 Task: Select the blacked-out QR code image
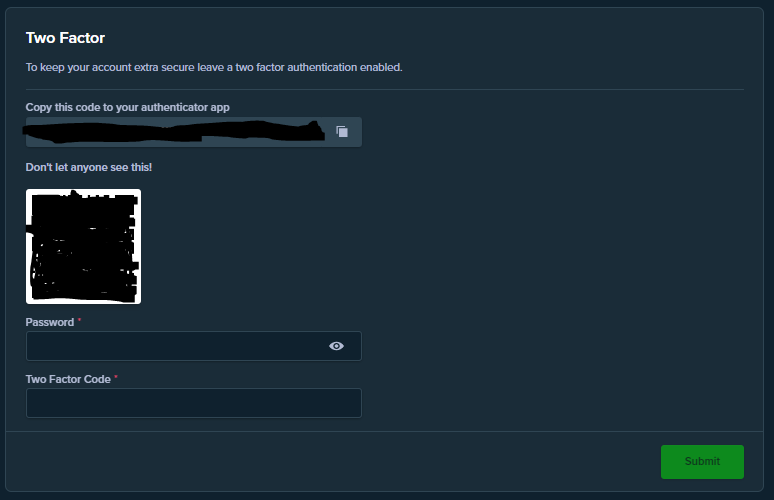tap(83, 246)
